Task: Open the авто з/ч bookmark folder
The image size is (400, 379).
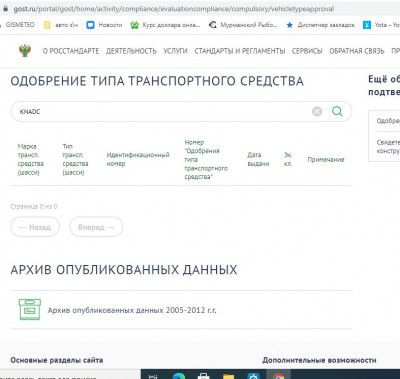Action: click(x=61, y=25)
